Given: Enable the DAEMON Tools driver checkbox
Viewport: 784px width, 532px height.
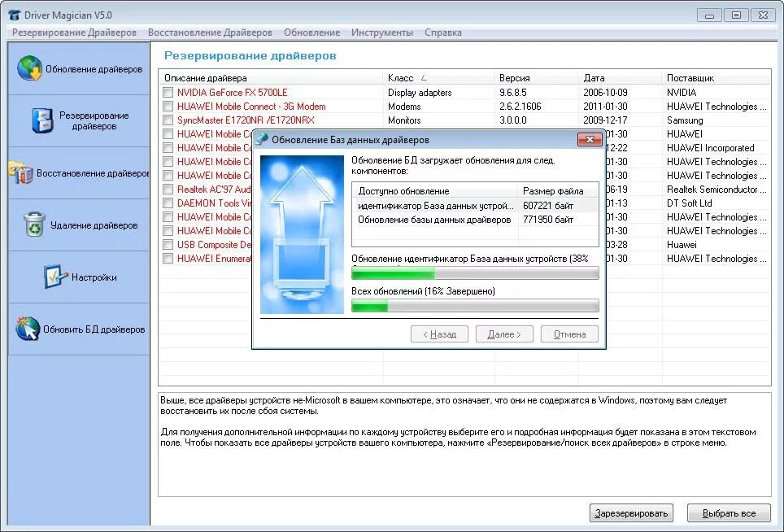Looking at the screenshot, I should (x=168, y=203).
